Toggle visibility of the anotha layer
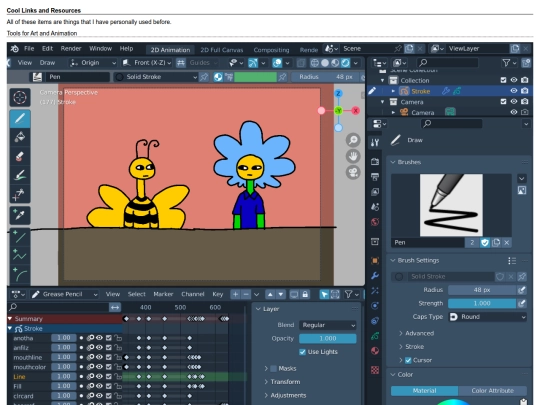This screenshot has width=540, height=405. [x=99, y=338]
